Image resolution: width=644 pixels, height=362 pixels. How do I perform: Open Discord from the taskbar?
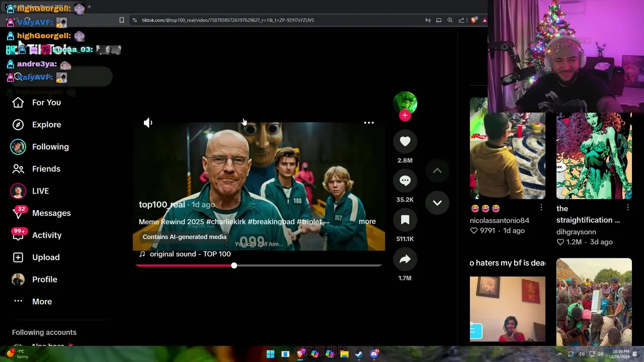tap(374, 354)
